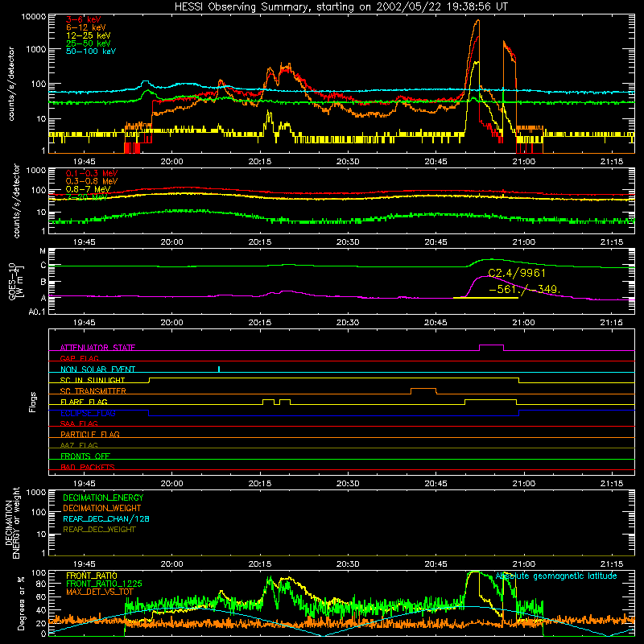
Task: Click the DECIMATION ENERGY or weight axis label
Action: (x=12, y=522)
